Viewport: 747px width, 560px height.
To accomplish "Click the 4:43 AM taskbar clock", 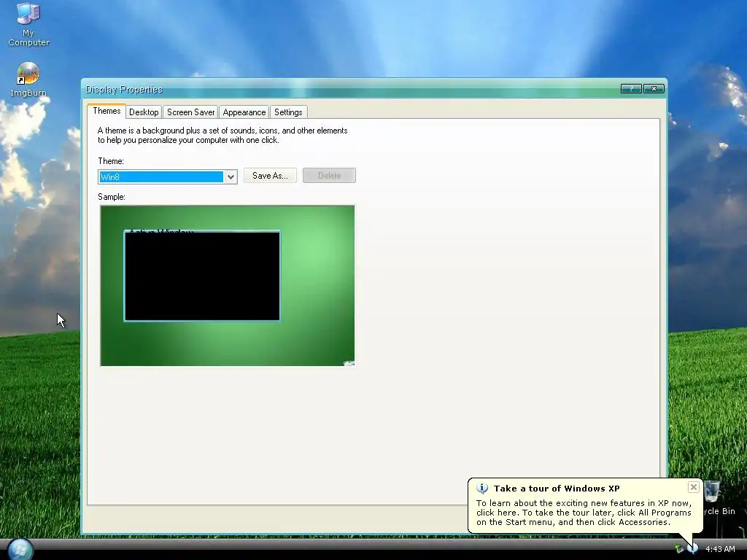I will coord(720,549).
